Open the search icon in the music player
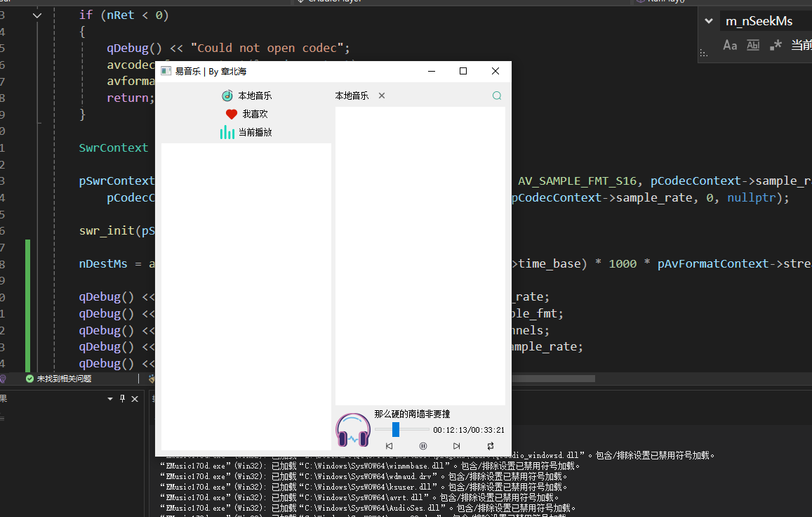The height and width of the screenshot is (517, 812). (x=497, y=96)
